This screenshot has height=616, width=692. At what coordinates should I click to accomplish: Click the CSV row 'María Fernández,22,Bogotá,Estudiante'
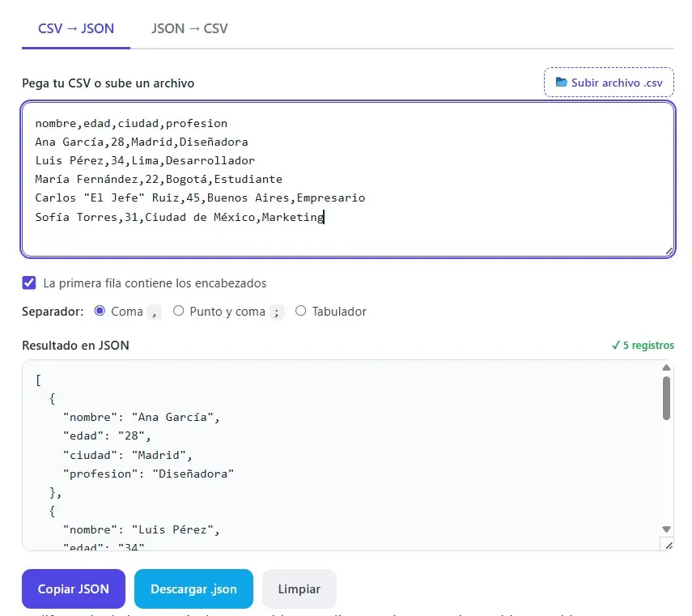pyautogui.click(x=159, y=179)
